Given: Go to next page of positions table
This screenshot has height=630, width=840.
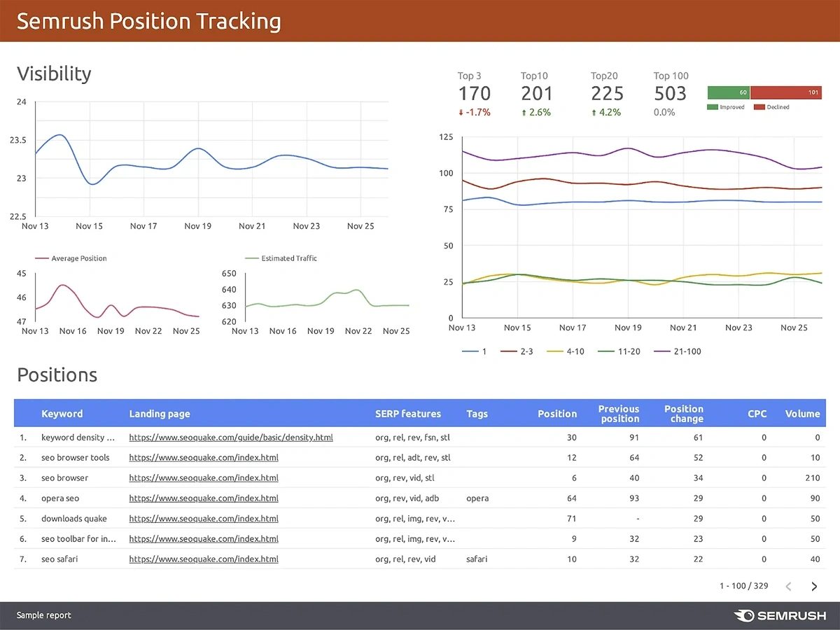Looking at the screenshot, I should [814, 587].
